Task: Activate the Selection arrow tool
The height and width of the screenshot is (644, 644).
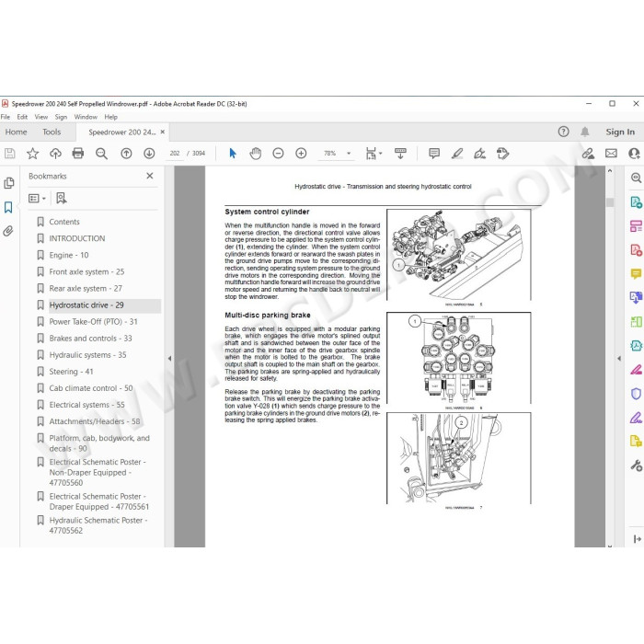Action: point(233,154)
